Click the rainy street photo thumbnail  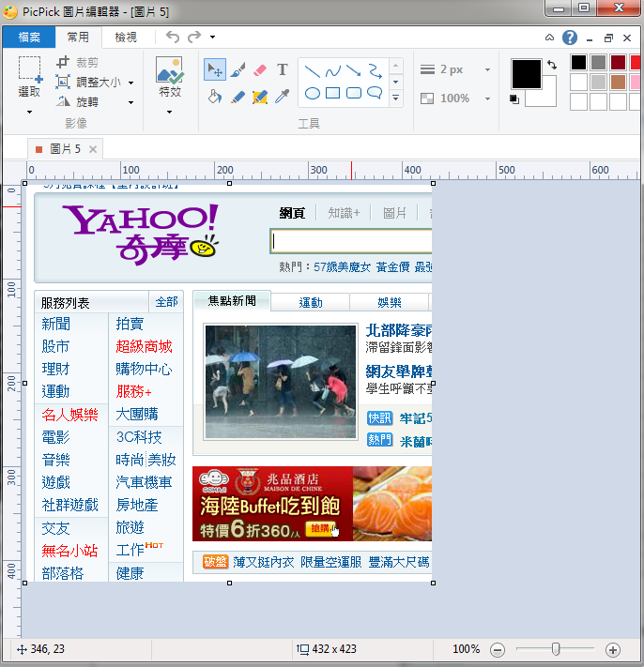281,382
